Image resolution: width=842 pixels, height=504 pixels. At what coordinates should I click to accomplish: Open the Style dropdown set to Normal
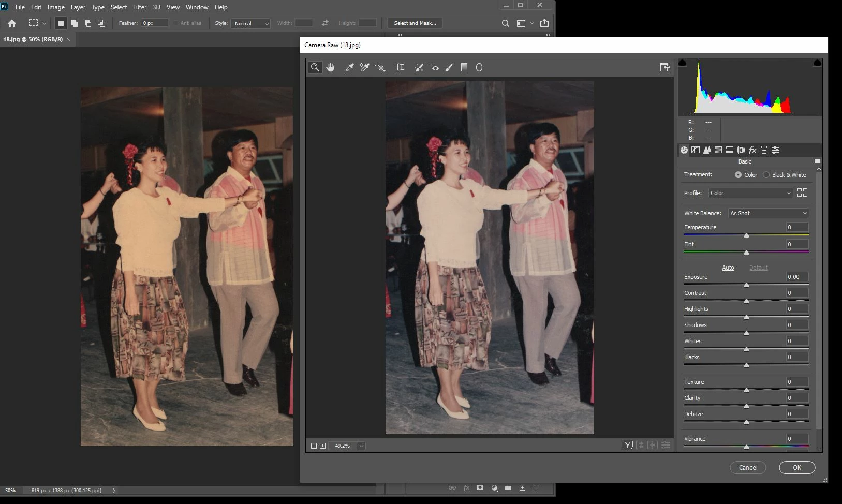pos(250,23)
